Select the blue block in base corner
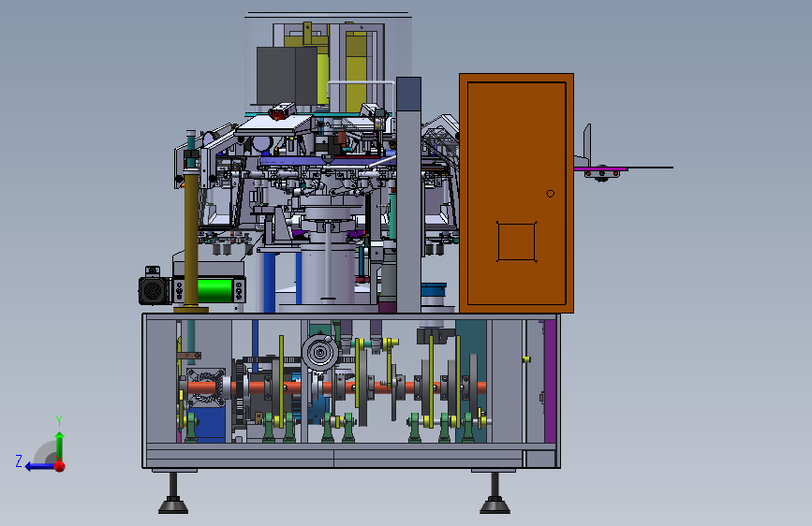 [210, 425]
